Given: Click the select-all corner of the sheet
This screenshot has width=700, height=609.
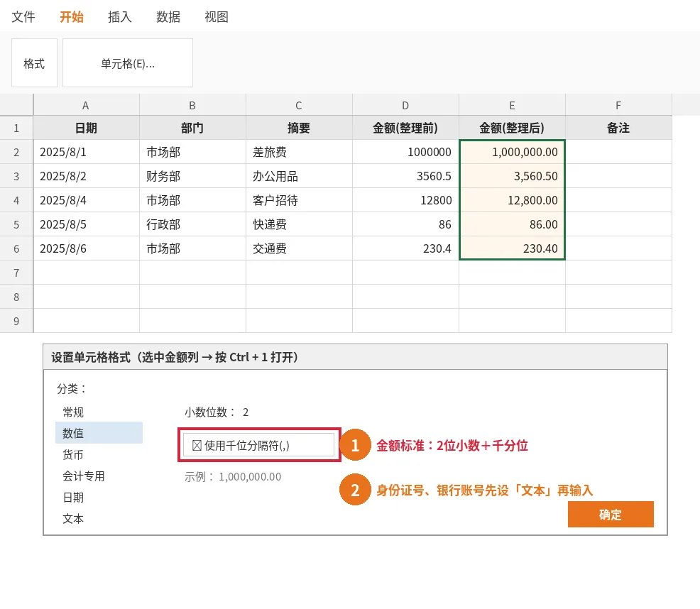Looking at the screenshot, I should point(16,105).
